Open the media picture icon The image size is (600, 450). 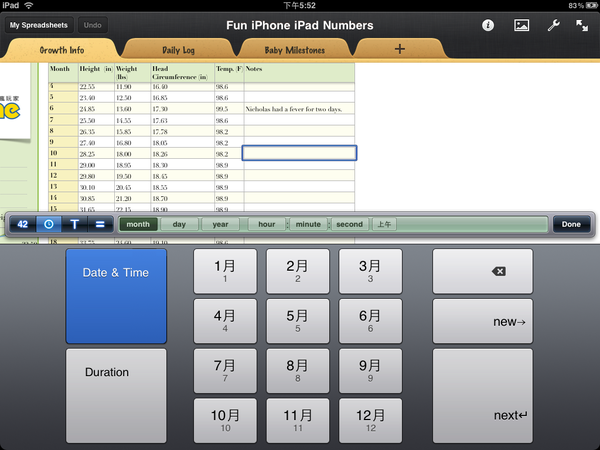522,25
